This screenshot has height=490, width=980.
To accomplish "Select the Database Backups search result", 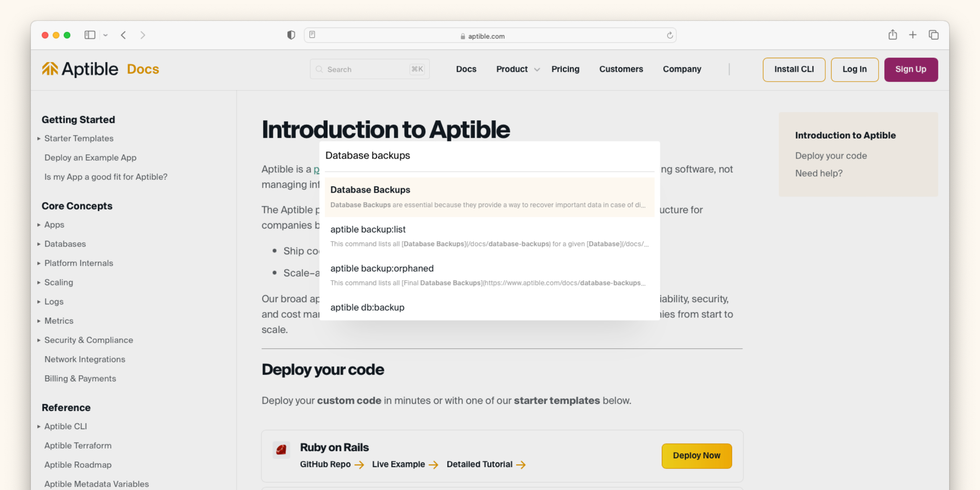I will 490,197.
